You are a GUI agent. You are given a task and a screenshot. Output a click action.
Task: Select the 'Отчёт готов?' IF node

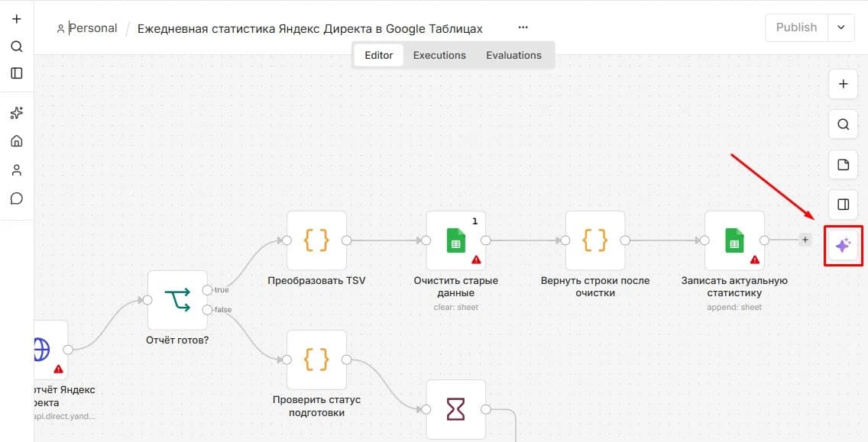click(178, 300)
